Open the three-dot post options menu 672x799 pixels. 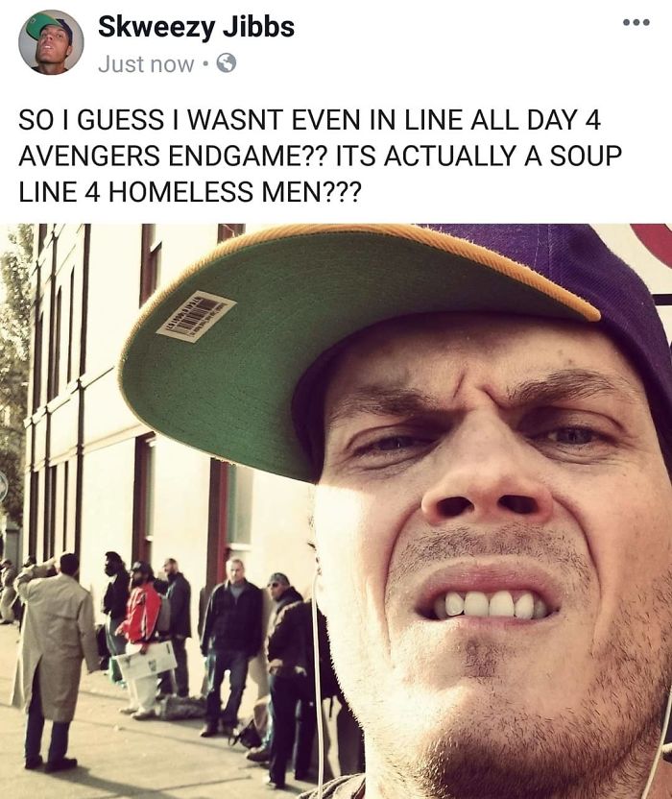coord(636,22)
